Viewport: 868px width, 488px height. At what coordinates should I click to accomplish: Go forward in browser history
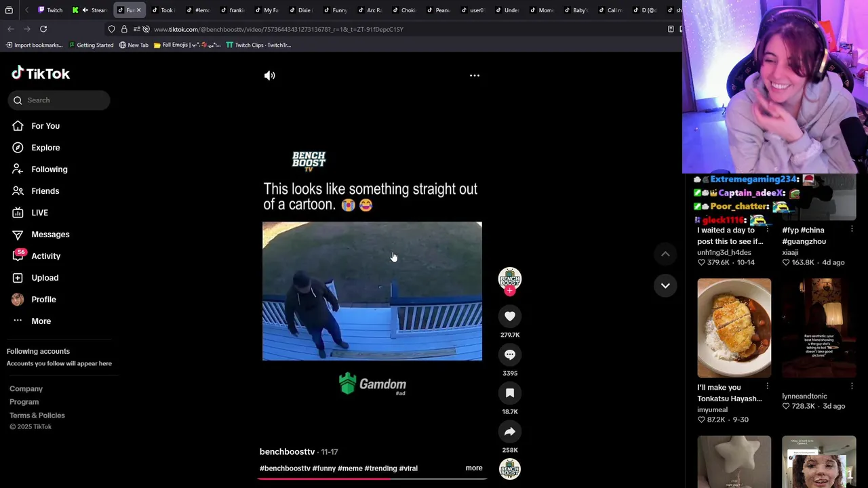click(x=26, y=29)
